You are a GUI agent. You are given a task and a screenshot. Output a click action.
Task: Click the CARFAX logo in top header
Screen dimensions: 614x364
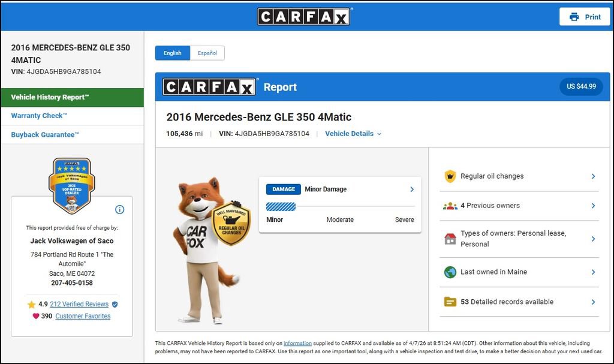[x=304, y=17]
